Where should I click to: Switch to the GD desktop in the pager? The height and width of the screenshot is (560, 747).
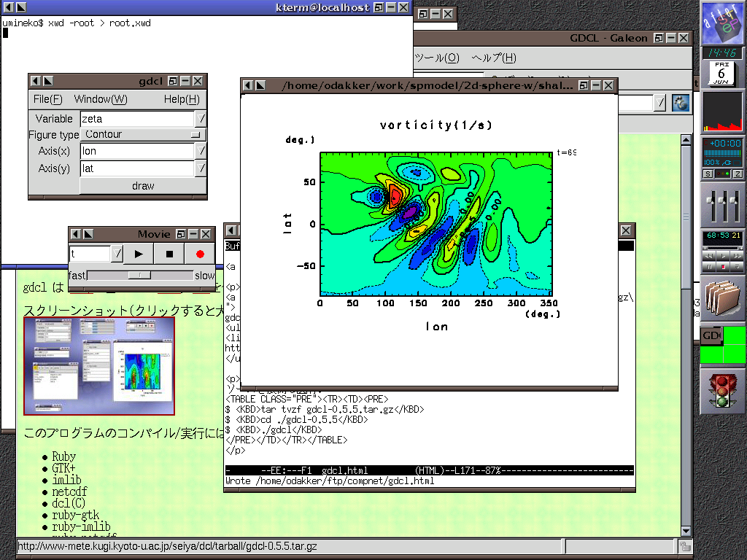click(711, 335)
